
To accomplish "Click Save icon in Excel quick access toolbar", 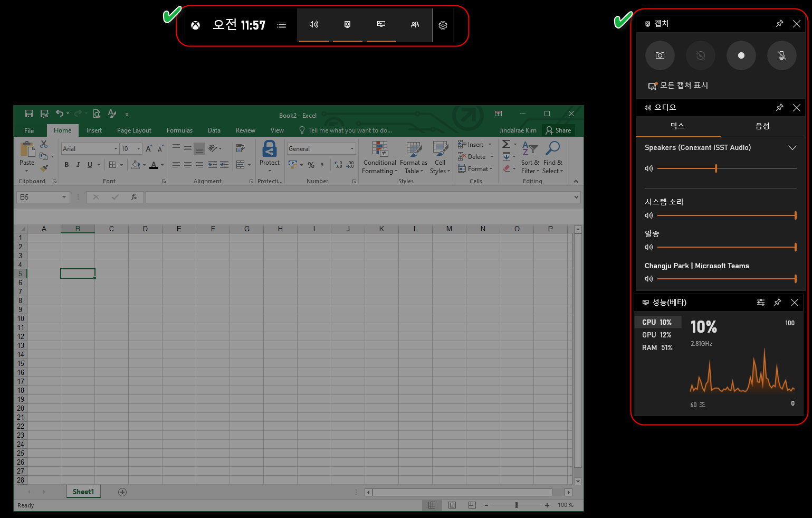I will point(29,114).
